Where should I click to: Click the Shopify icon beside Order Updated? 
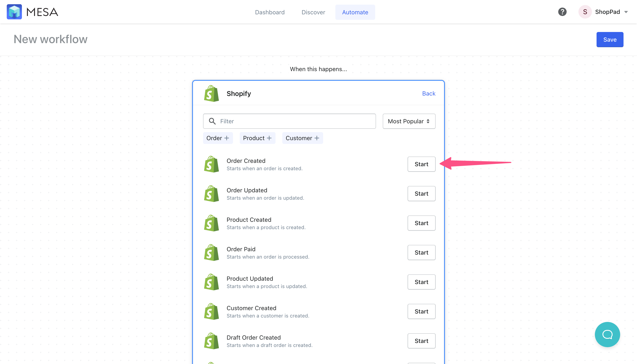click(211, 194)
